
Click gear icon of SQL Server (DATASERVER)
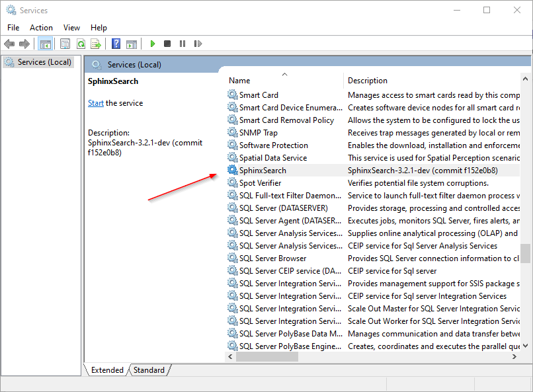233,208
